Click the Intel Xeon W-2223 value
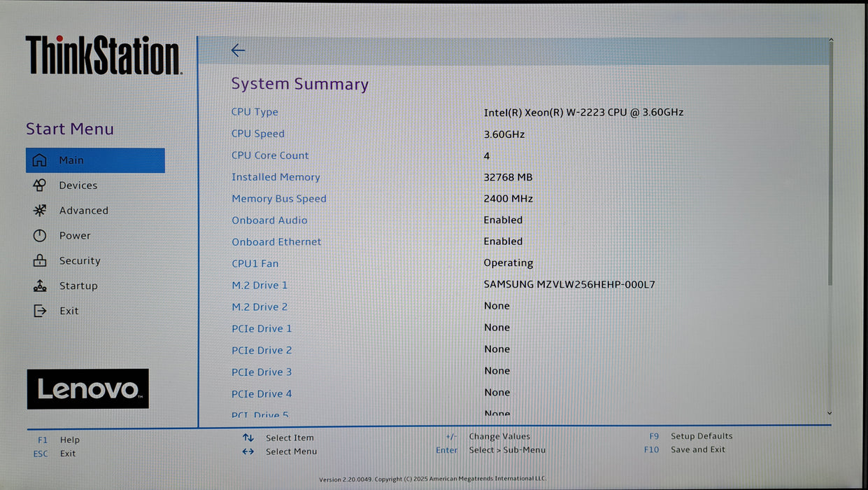 click(x=583, y=112)
